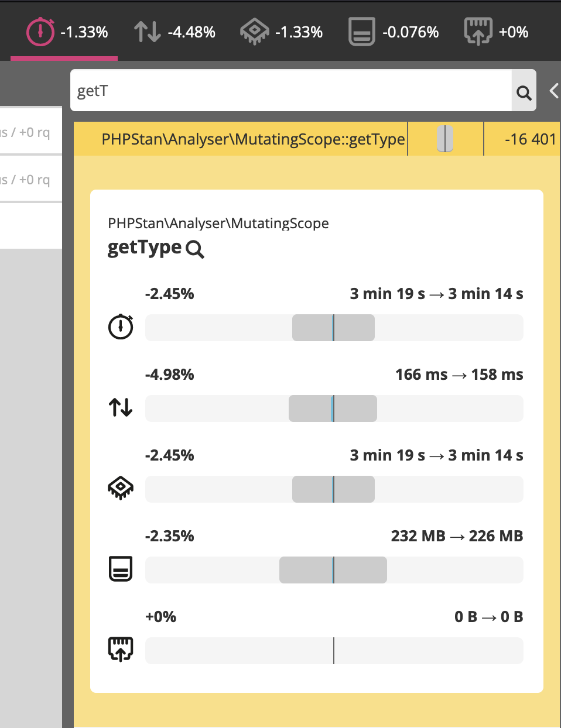Click the memory icon in detail card
This screenshot has width=561, height=728.
tap(121, 568)
